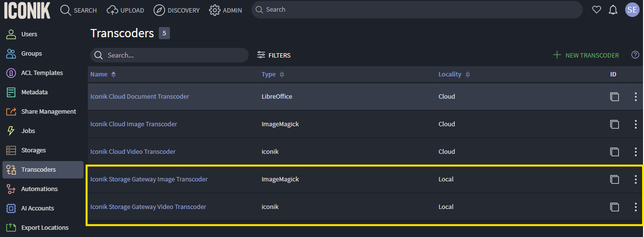
Task: Open Iconik Storage Gateway Video Transcoder link
Action: [x=148, y=207]
